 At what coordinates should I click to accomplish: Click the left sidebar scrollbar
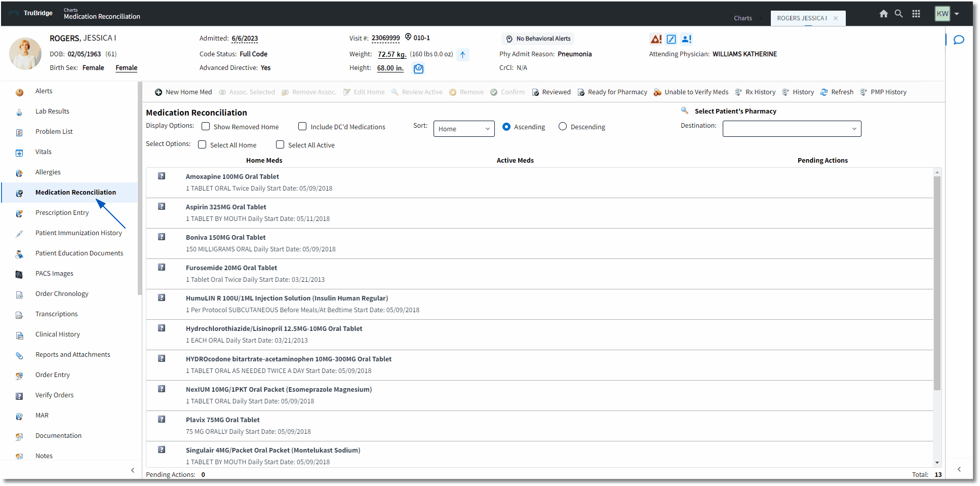pos(140,188)
